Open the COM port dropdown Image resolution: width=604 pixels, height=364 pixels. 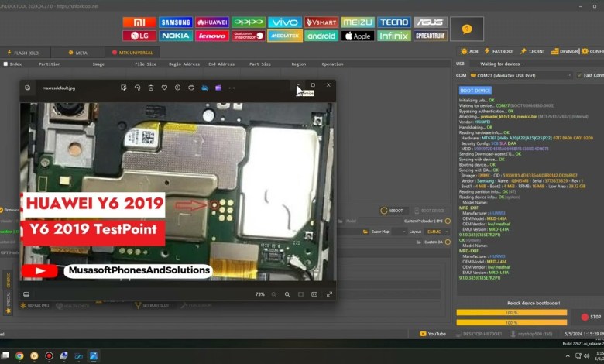coord(511,75)
